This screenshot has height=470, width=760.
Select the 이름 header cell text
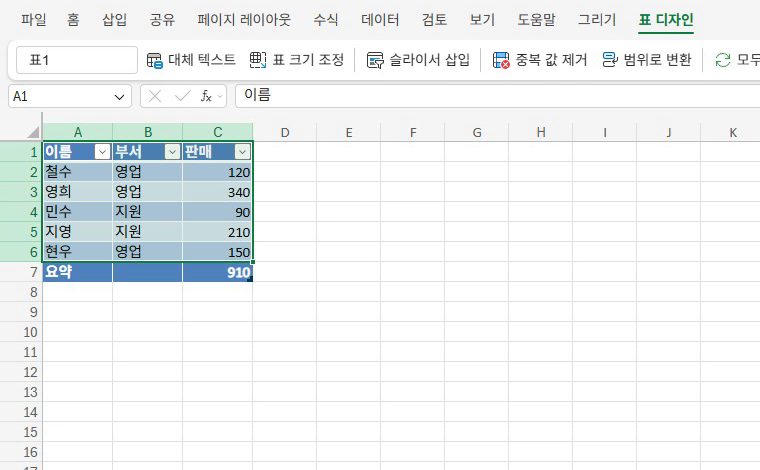(x=58, y=152)
